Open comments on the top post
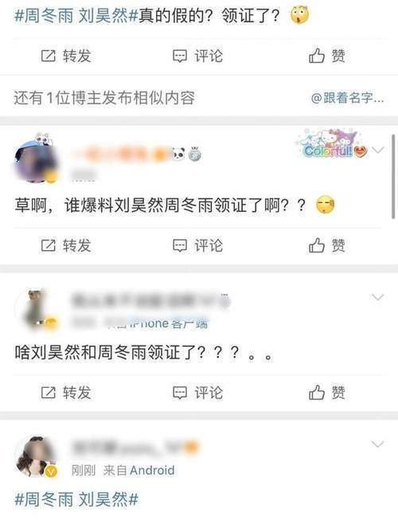398x532 pixels. point(197,56)
